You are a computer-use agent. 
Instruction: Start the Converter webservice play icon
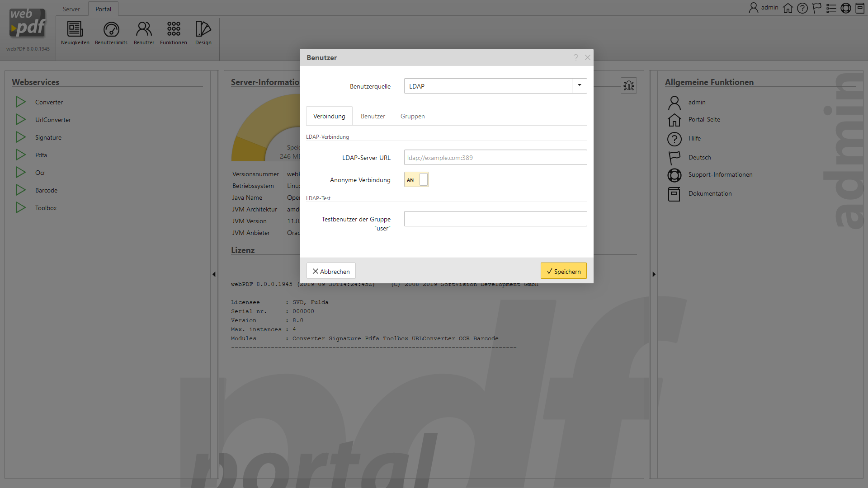click(21, 102)
